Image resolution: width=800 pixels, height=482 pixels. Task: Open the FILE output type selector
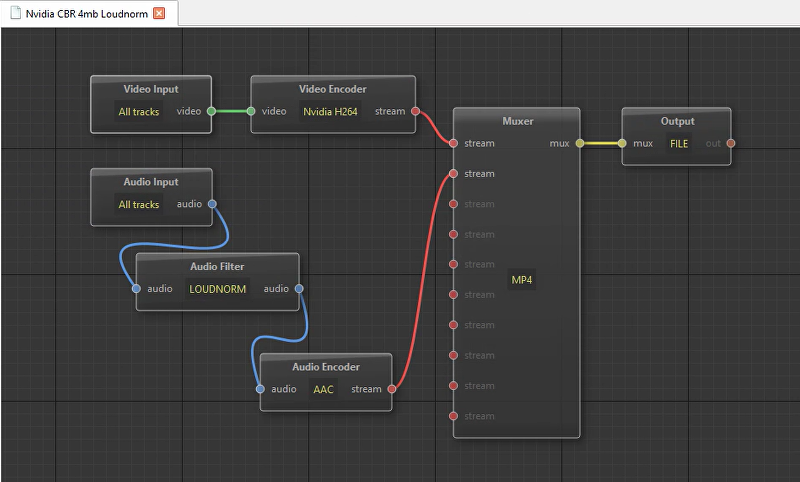[679, 143]
